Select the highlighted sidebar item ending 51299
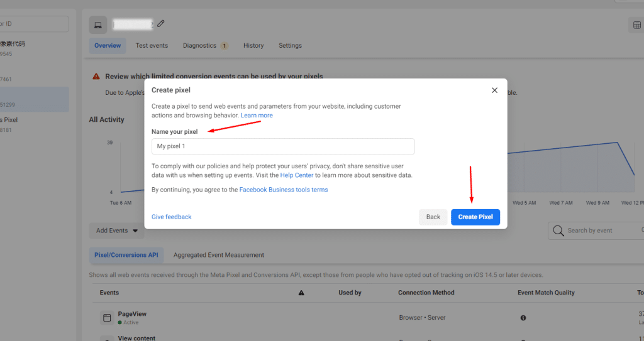The width and height of the screenshot is (644, 341). pos(35,99)
